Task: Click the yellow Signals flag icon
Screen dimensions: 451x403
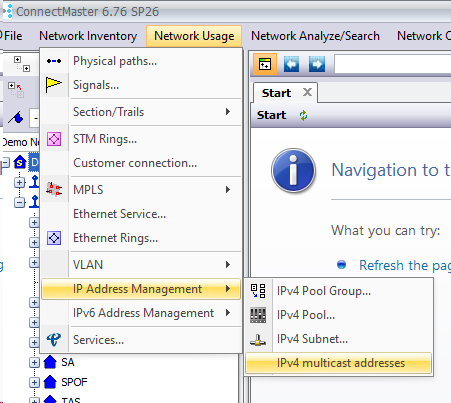Action: tap(54, 85)
